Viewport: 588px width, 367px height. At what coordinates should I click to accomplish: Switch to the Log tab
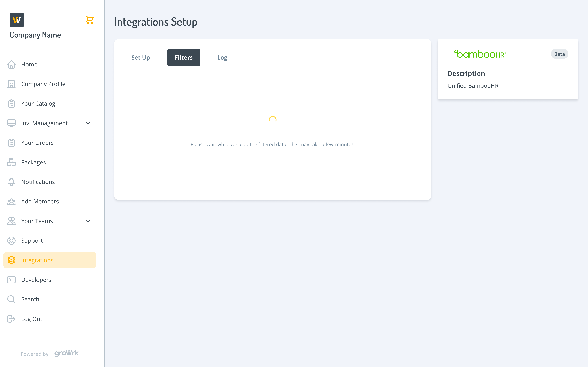coord(222,57)
